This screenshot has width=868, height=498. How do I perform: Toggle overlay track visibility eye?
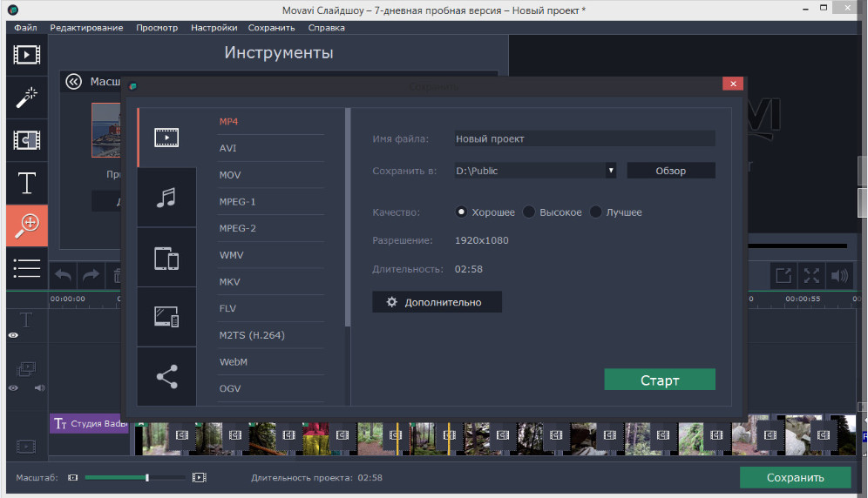pos(13,388)
